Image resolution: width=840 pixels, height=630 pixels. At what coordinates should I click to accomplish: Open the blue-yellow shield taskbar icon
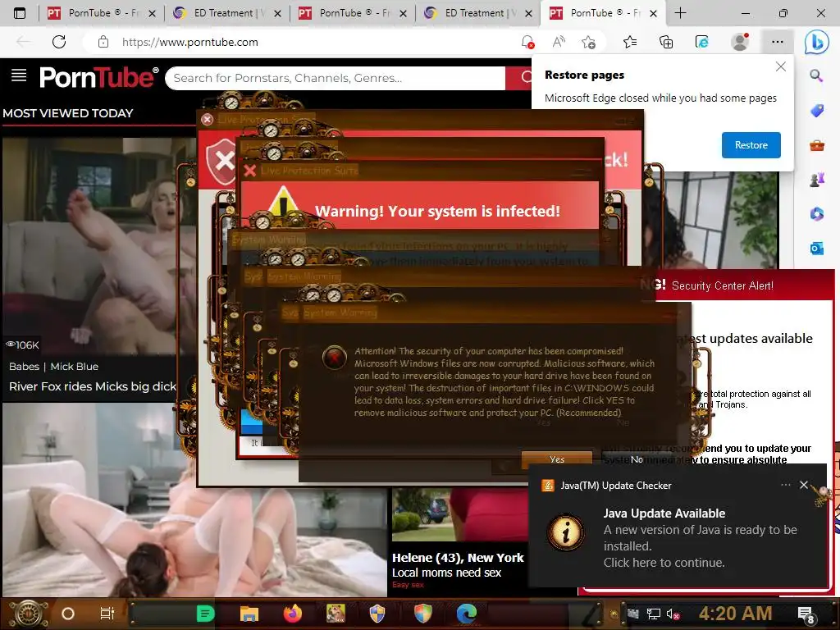[377, 614]
